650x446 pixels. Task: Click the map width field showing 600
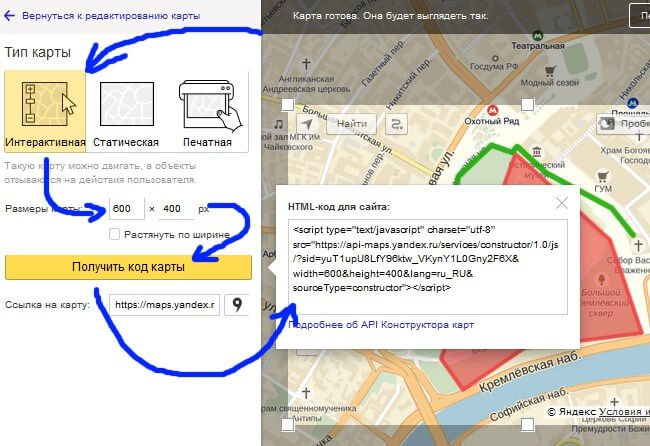126,209
